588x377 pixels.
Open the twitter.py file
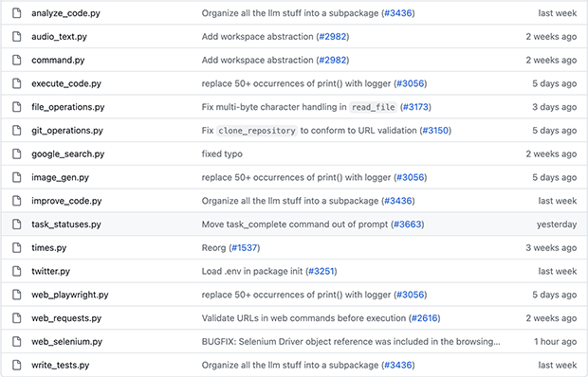(x=50, y=271)
